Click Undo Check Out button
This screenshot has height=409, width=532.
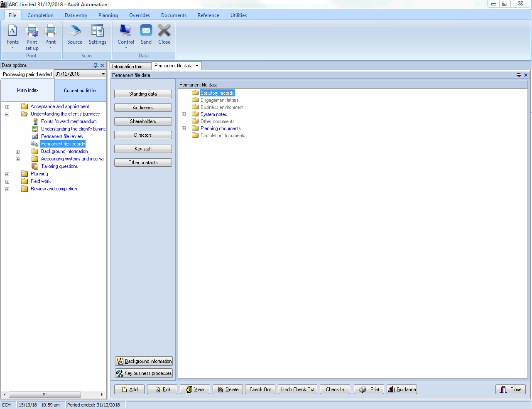pyautogui.click(x=298, y=389)
